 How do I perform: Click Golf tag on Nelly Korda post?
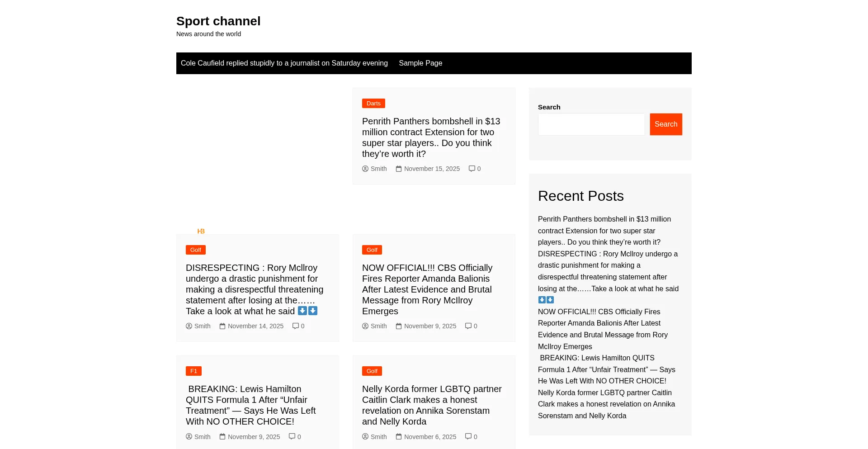click(x=372, y=371)
